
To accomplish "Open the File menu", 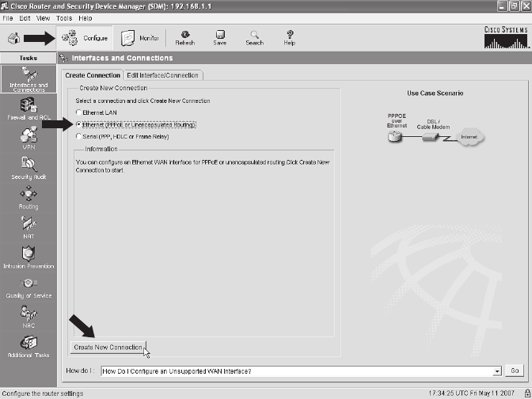I will tap(7, 18).
